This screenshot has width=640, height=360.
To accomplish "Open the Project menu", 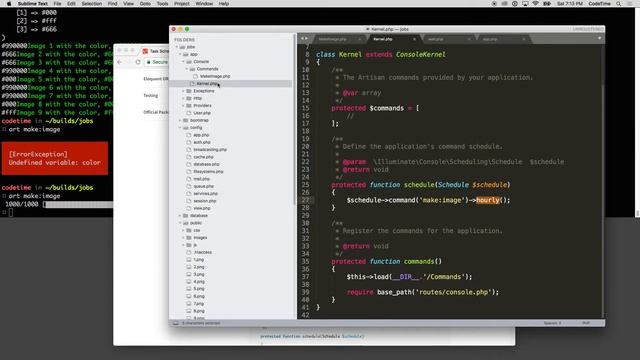I will [182, 4].
